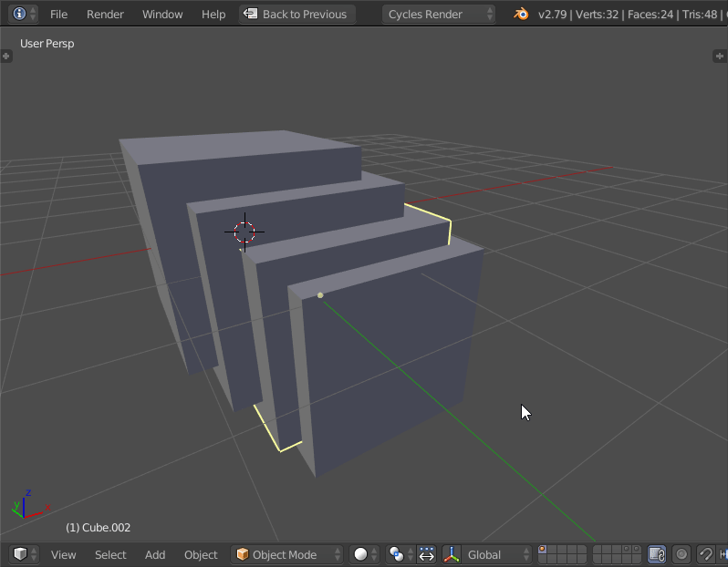Toggle scene layer 9 button with dot
The width and height of the screenshot is (728, 567).
627,550
